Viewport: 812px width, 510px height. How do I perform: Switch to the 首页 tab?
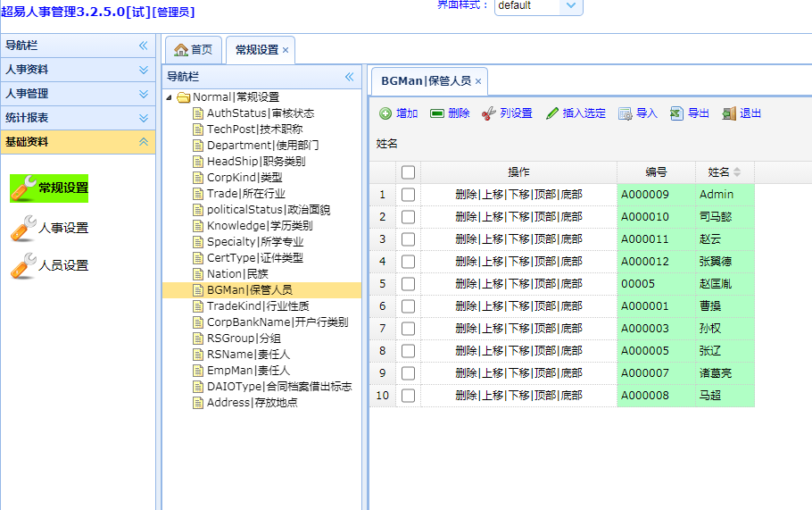click(194, 50)
